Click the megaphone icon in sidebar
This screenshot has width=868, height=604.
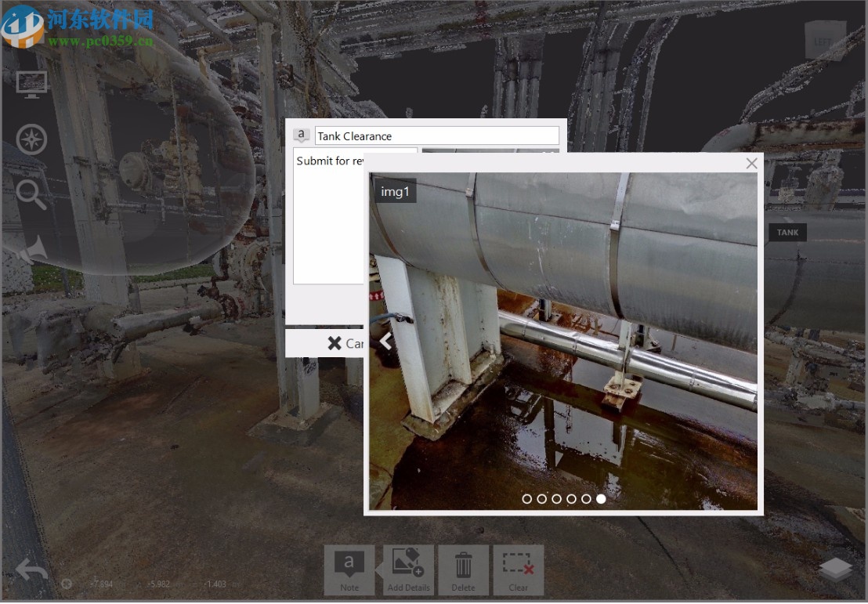[x=31, y=244]
